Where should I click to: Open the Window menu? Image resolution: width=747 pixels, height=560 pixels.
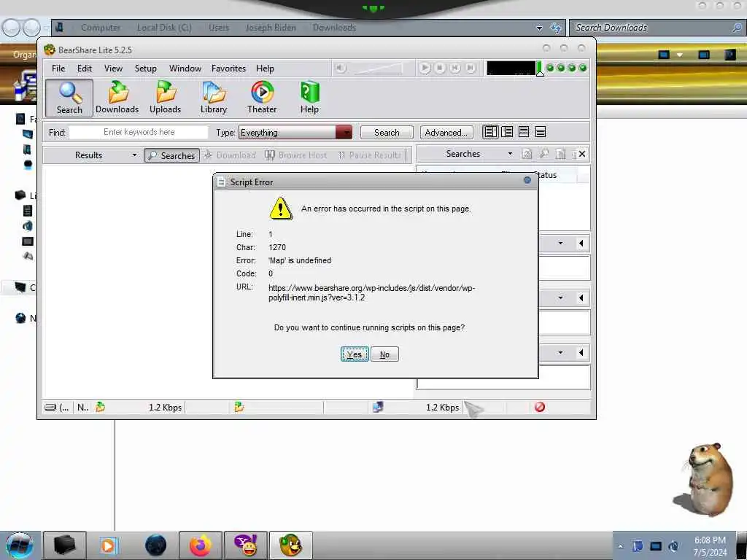(x=185, y=69)
